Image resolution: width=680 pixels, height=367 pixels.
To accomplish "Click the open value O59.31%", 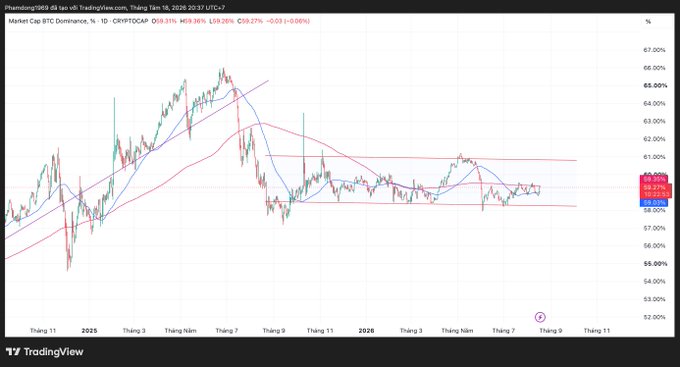I will pos(164,21).
